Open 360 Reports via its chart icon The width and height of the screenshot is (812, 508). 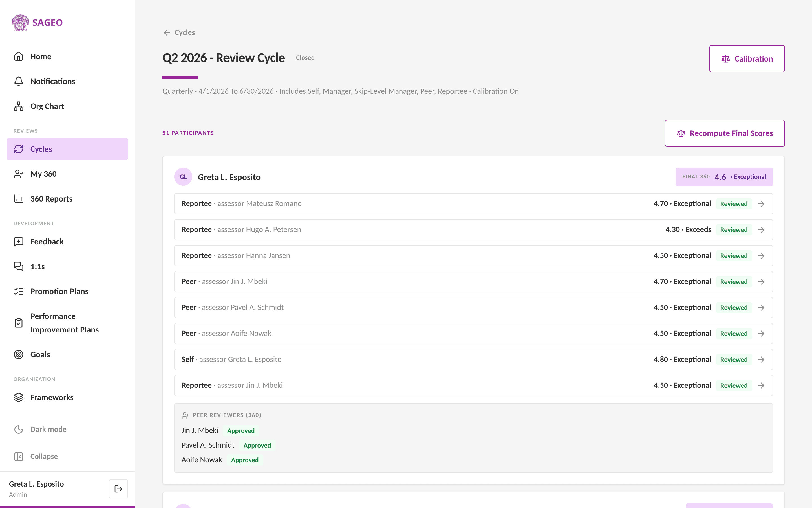[18, 199]
